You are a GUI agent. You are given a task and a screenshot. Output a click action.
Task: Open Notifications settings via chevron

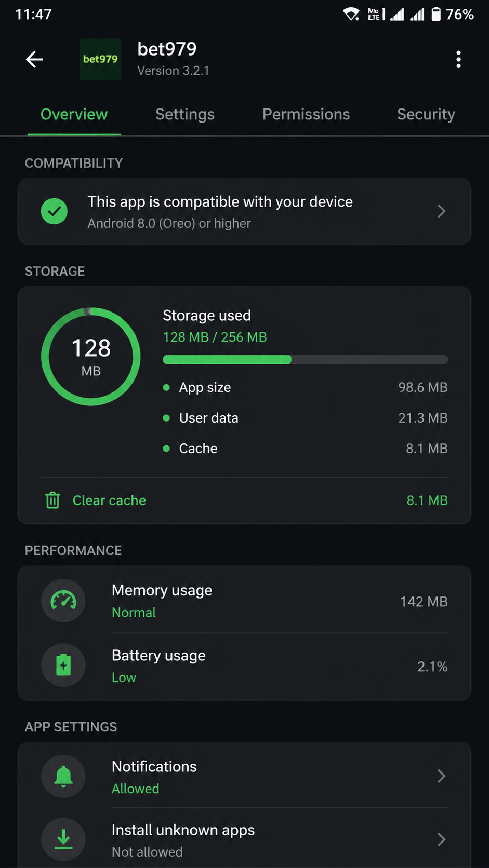pyautogui.click(x=442, y=776)
